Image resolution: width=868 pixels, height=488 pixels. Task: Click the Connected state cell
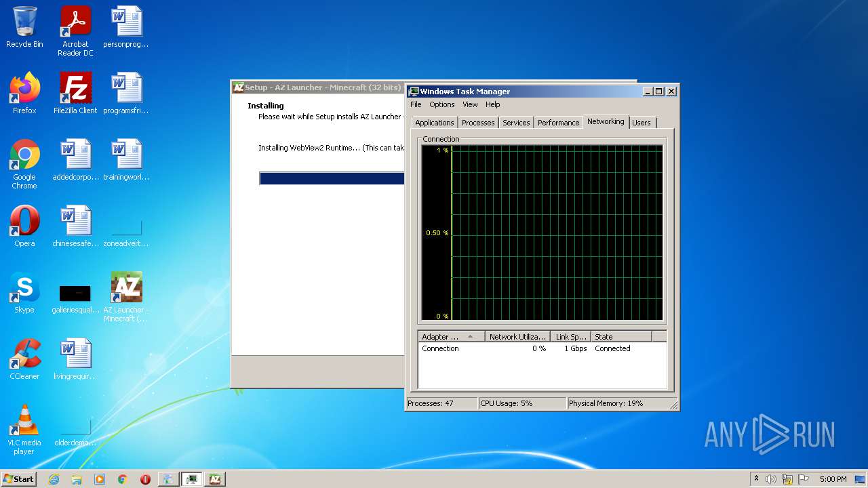point(612,348)
